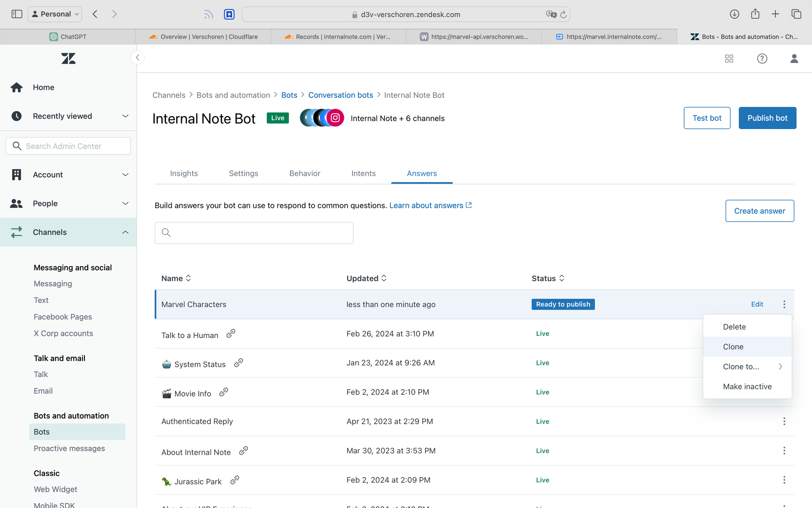Expand the Recently viewed section

click(x=125, y=116)
